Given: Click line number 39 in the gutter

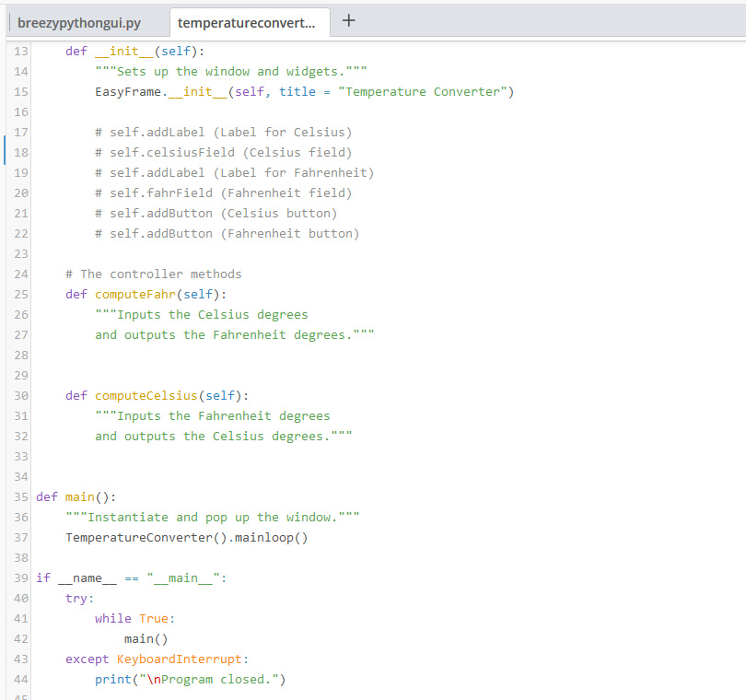Looking at the screenshot, I should (x=20, y=577).
